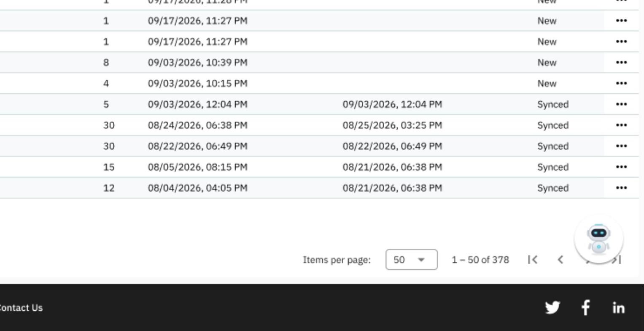Open the chatbot robot assistant

(598, 239)
